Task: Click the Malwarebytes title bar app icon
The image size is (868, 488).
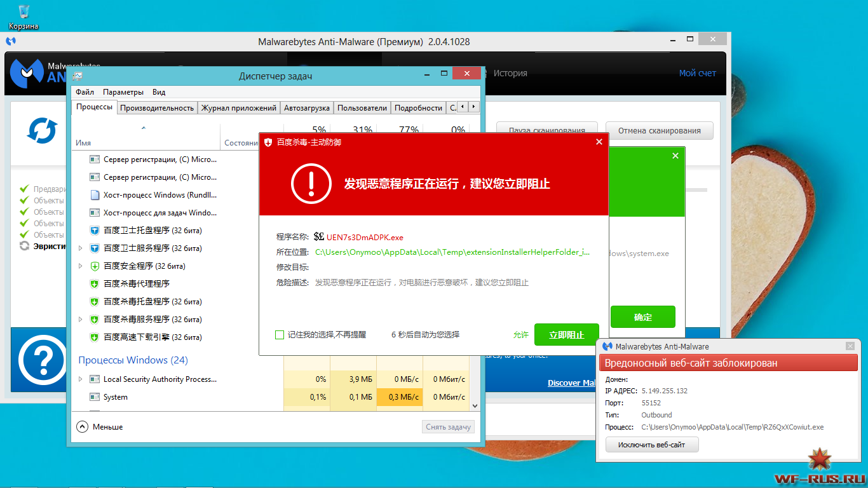Action: tap(11, 41)
